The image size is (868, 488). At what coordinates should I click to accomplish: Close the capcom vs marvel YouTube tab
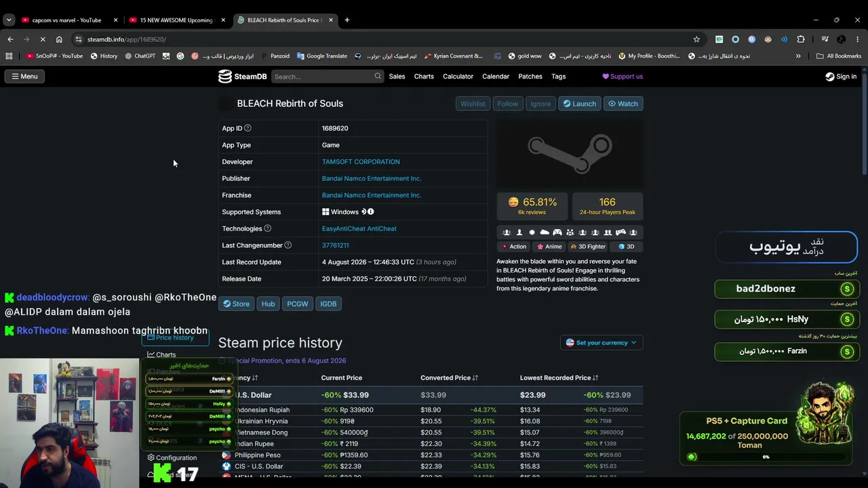[116, 20]
